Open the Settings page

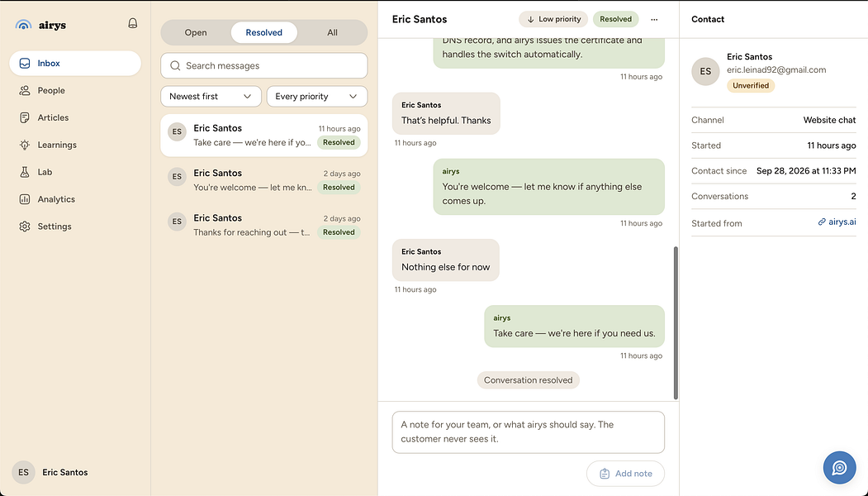tap(75, 227)
